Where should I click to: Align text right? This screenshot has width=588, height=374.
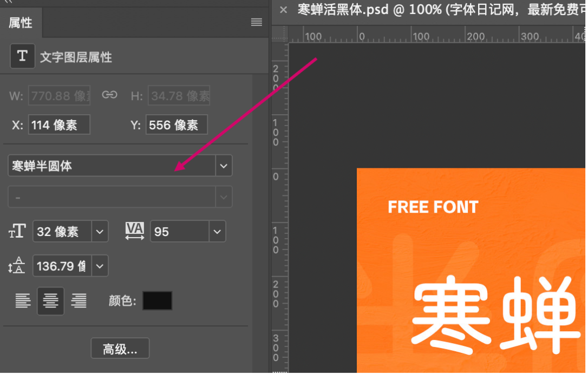(79, 300)
